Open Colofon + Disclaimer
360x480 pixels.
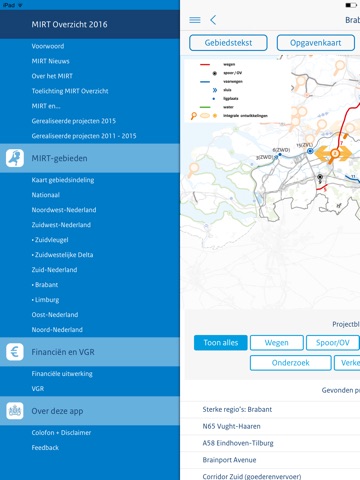(61, 433)
